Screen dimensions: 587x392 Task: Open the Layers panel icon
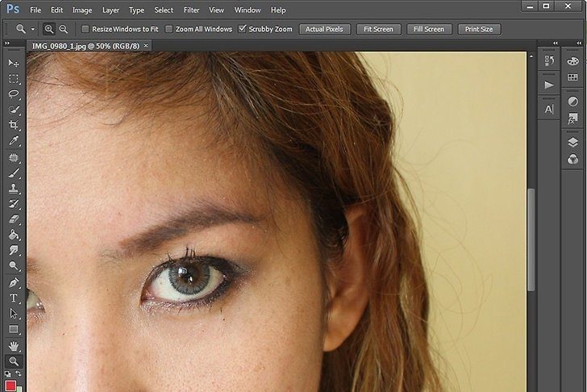click(573, 142)
